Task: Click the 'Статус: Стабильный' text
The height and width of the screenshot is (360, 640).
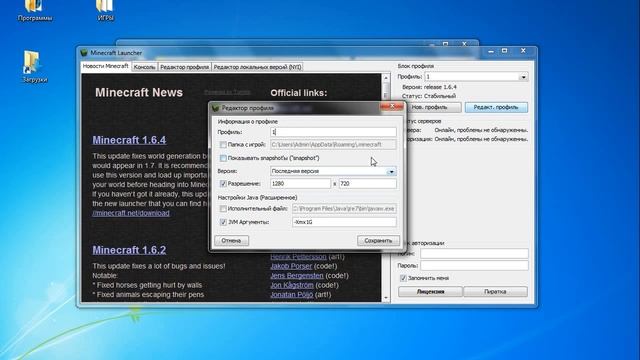Action: 429,96
